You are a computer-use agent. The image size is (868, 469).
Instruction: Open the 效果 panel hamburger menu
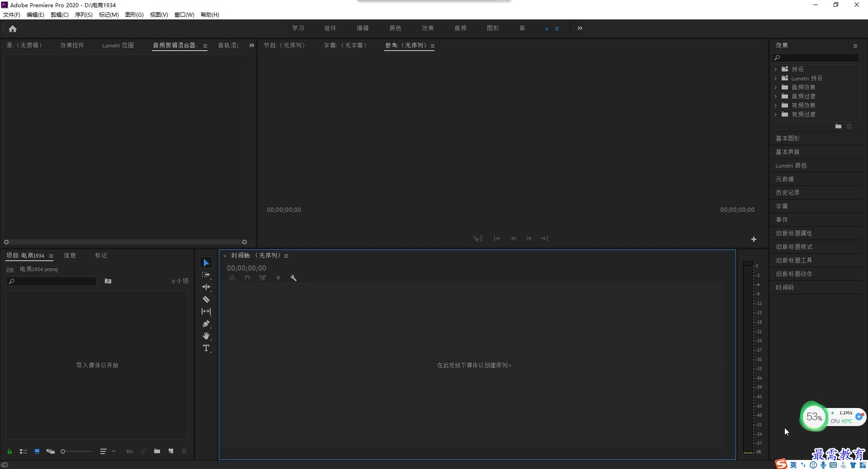click(855, 46)
